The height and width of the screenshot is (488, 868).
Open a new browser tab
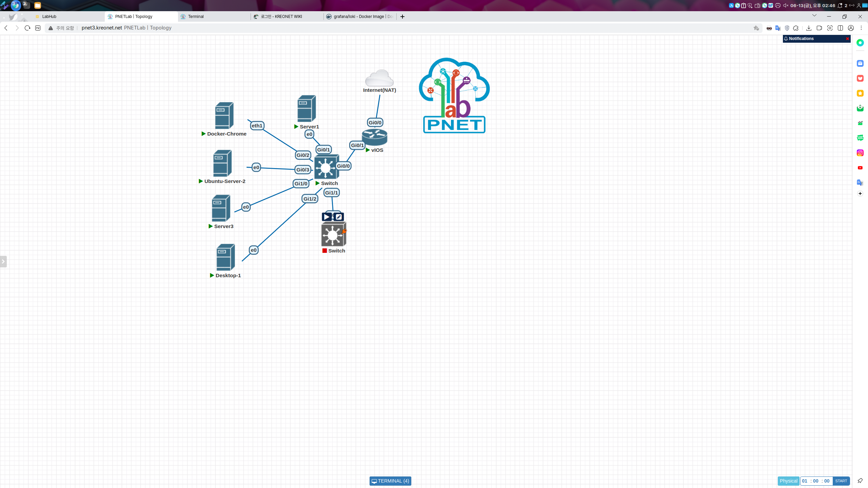click(x=402, y=16)
